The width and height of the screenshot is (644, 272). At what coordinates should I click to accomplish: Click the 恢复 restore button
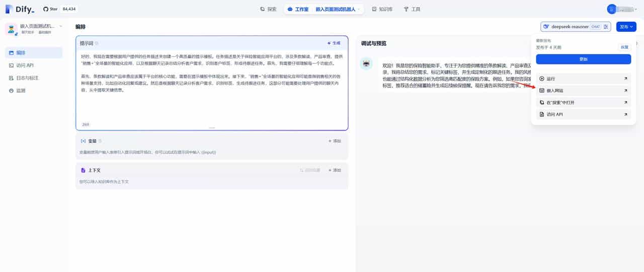point(624,47)
